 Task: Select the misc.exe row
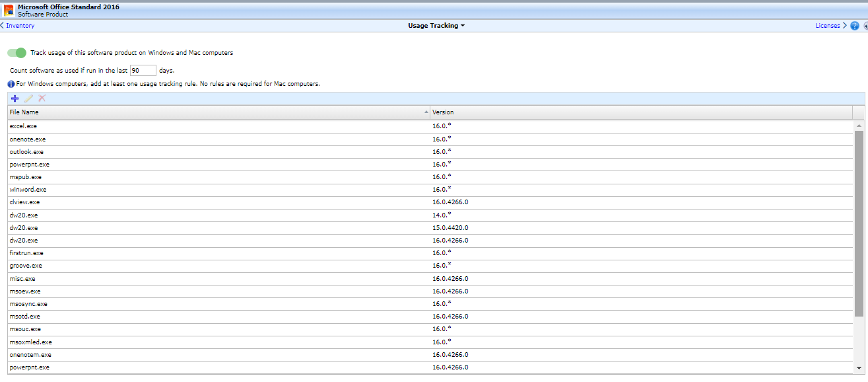(430, 279)
